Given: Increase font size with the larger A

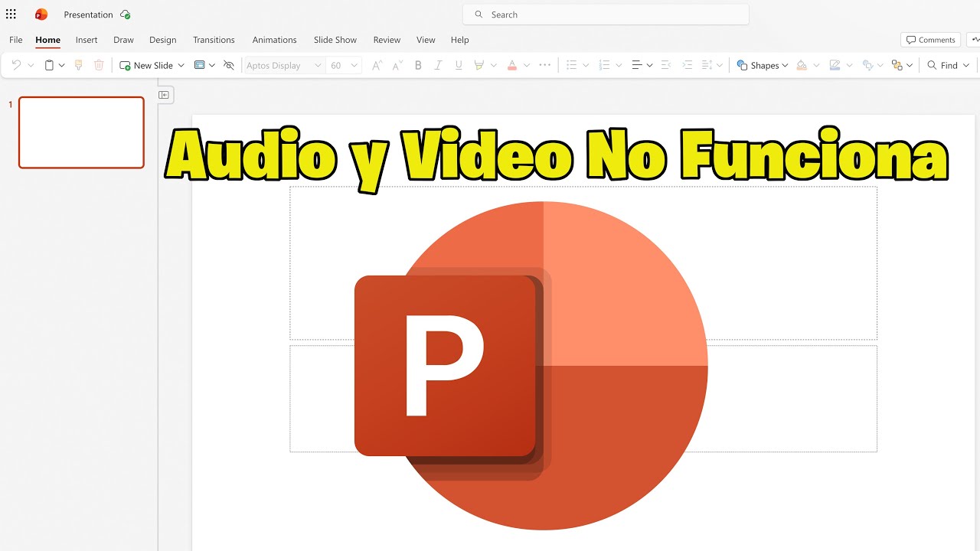Looking at the screenshot, I should tap(377, 65).
